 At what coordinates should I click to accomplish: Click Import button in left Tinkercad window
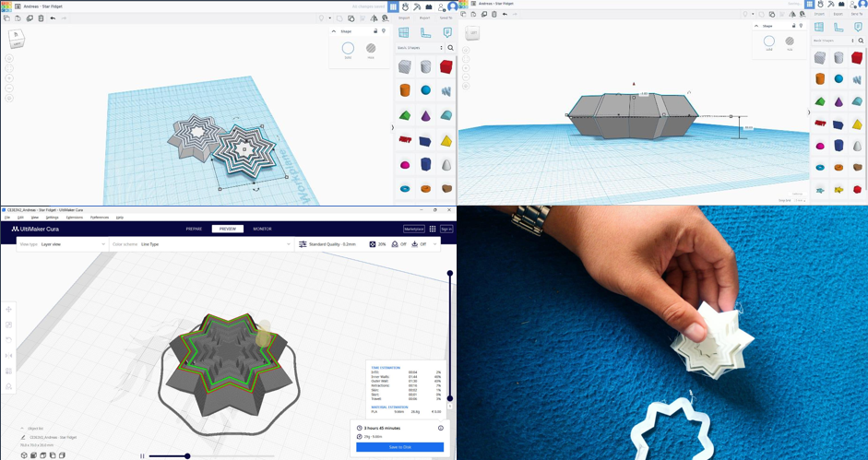pos(404,18)
